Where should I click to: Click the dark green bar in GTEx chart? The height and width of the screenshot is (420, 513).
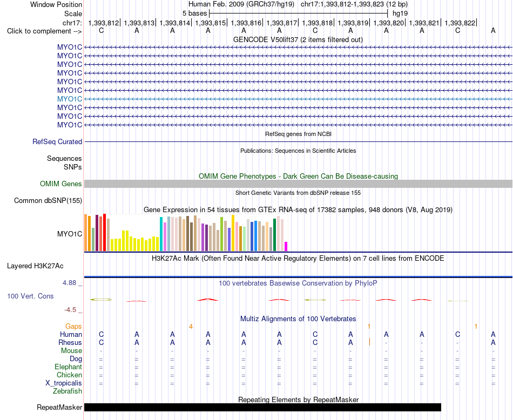(274, 235)
